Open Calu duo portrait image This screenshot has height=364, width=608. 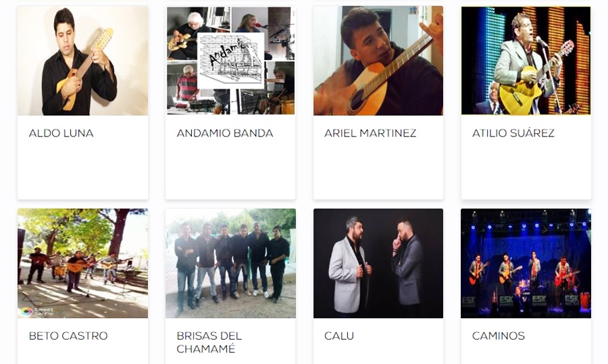pos(378,263)
